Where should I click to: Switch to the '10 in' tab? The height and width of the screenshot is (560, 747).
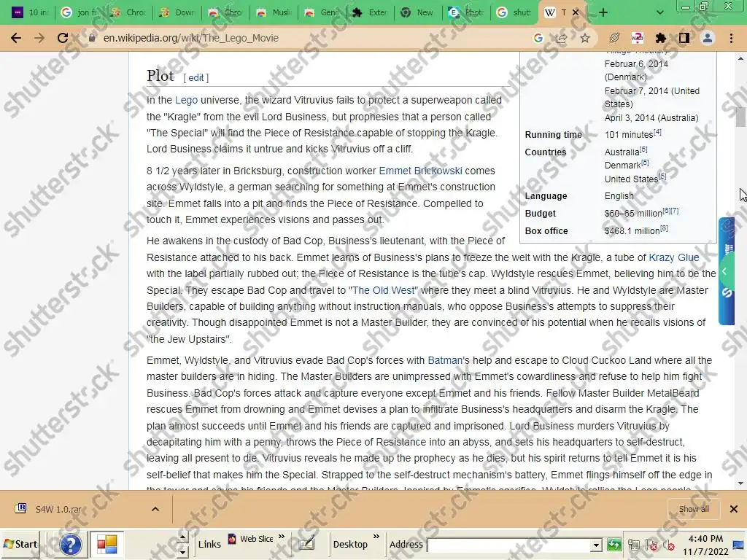pos(31,12)
